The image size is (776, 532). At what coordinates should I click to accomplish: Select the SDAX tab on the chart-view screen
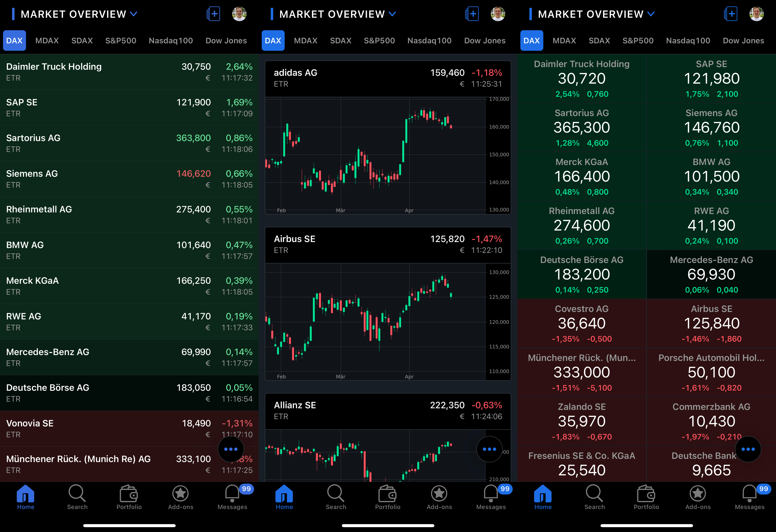click(x=341, y=41)
